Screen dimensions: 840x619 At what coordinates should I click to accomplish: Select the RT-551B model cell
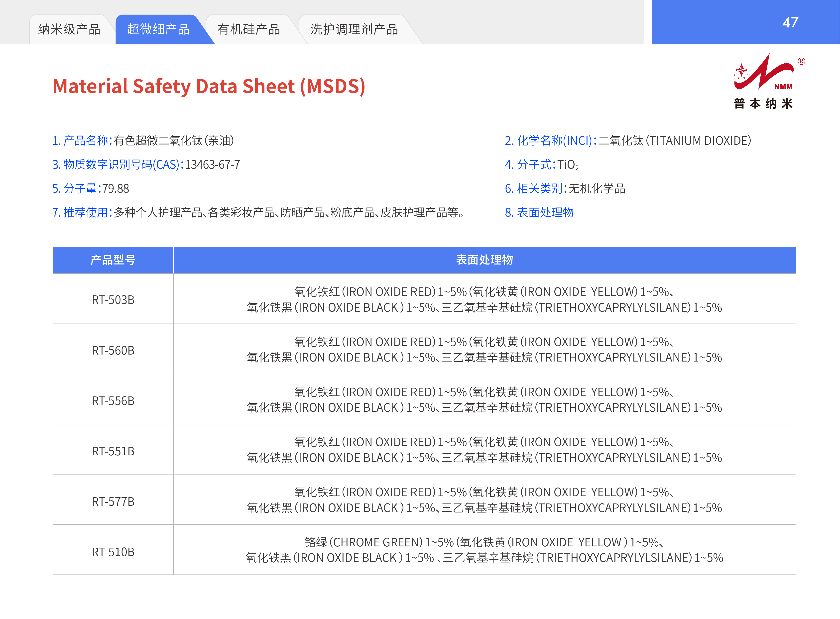[113, 451]
